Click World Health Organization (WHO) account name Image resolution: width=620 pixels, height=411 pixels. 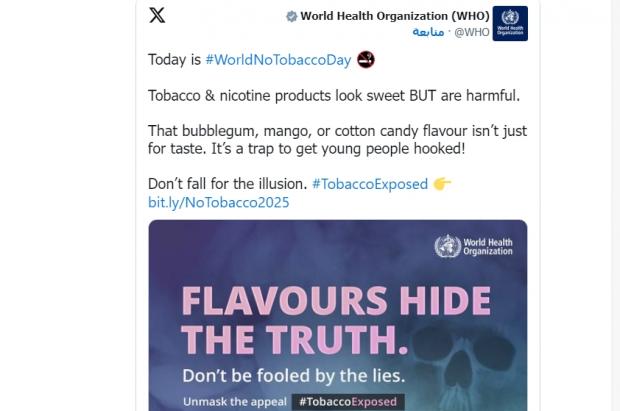click(395, 16)
